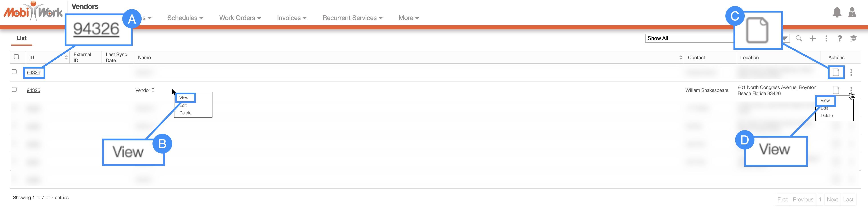Screen dimensions: 868x211
Task: Expand the Work Orders dropdown menu
Action: pos(240,18)
